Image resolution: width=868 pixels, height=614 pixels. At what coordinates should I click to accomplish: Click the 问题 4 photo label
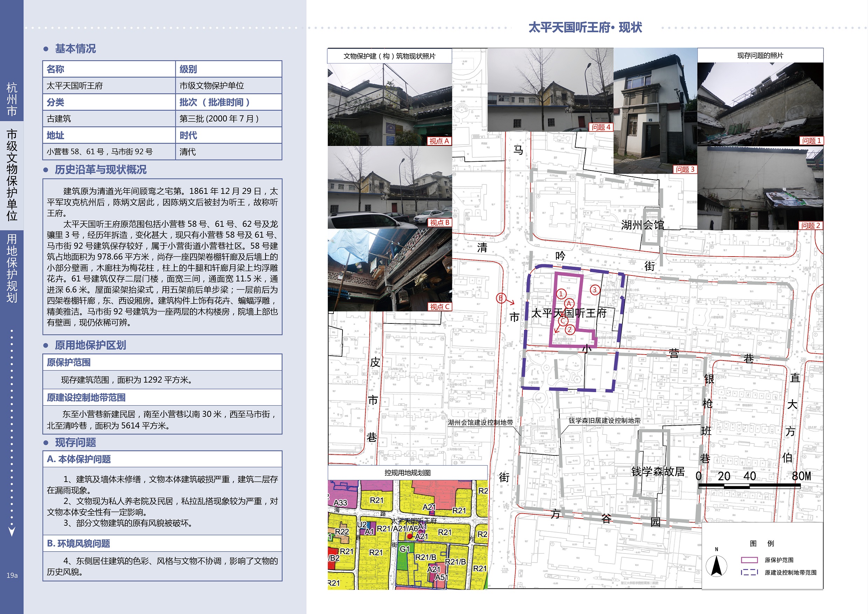[601, 127]
